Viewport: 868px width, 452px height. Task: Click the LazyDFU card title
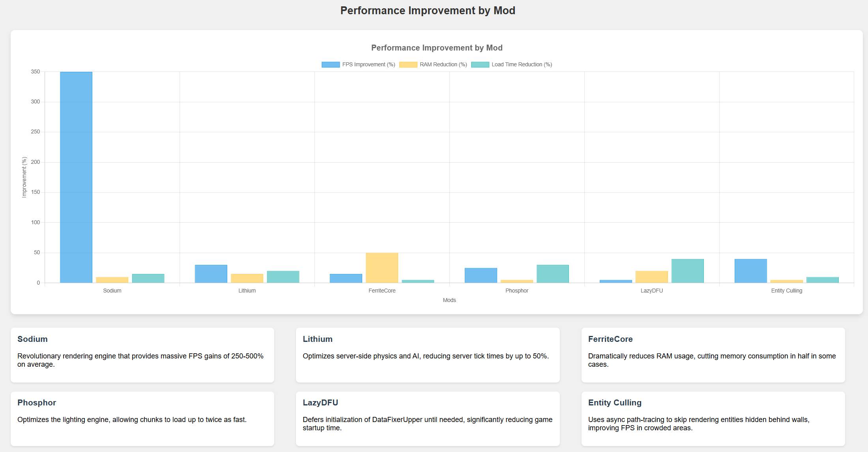pos(320,403)
